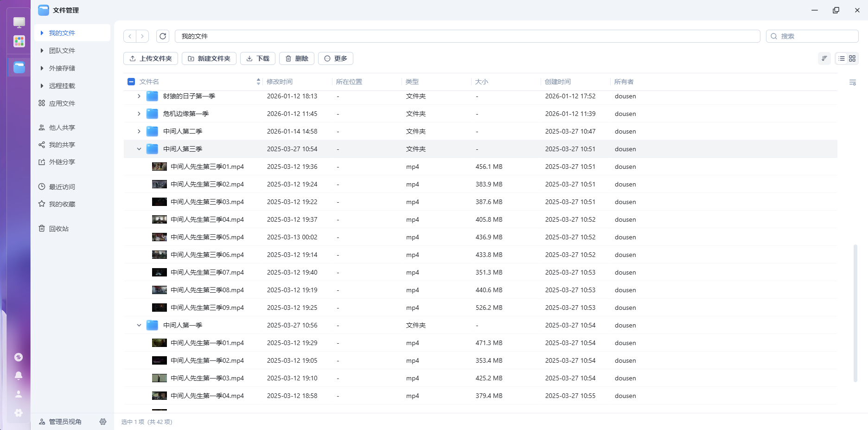Screen dimensions: 868x430
Task: Switch to grid view layout
Action: (x=852, y=58)
